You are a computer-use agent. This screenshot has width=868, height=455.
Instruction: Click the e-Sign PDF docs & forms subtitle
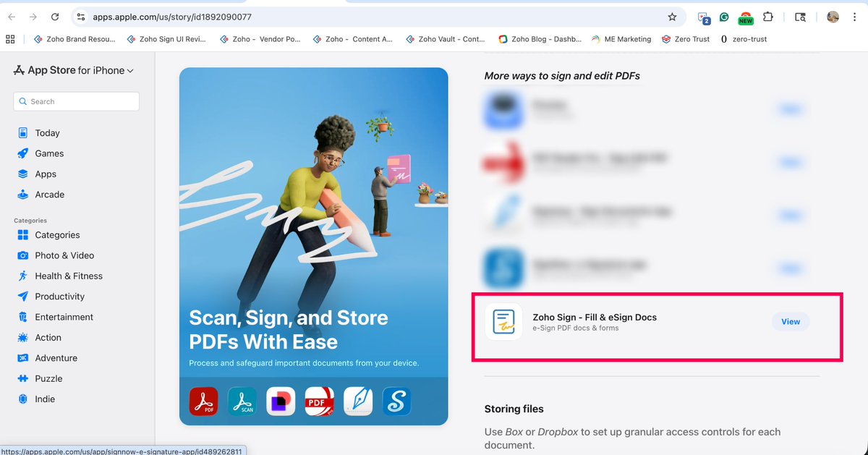coord(576,328)
